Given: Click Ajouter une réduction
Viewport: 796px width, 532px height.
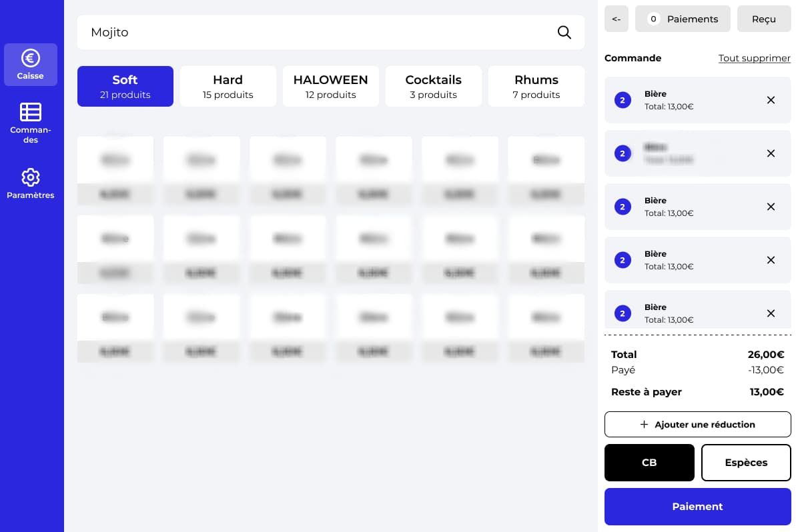Looking at the screenshot, I should [x=697, y=425].
